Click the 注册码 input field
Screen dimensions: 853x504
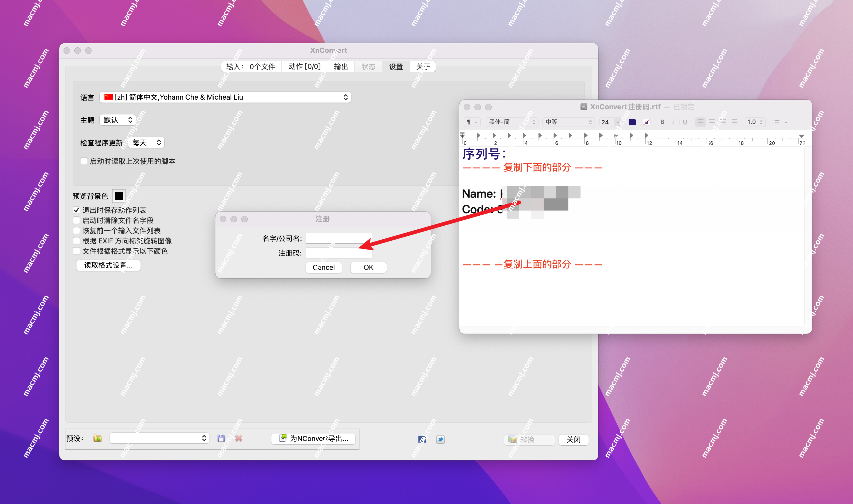click(x=339, y=253)
